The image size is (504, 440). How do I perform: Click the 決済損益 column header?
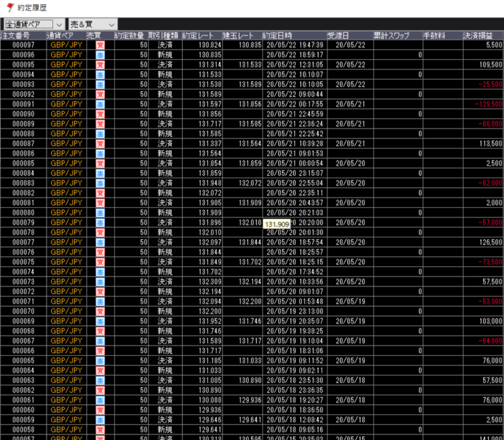click(x=479, y=35)
